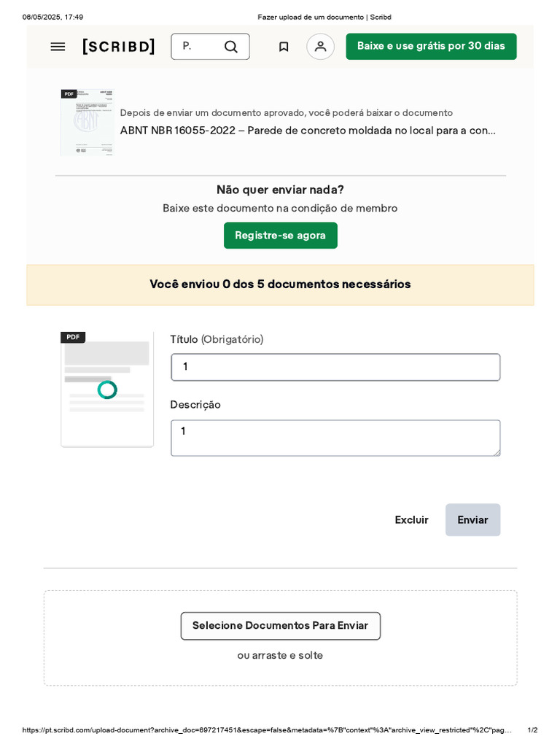560x747 pixels.
Task: Focus the Descrição text area
Action: click(335, 438)
